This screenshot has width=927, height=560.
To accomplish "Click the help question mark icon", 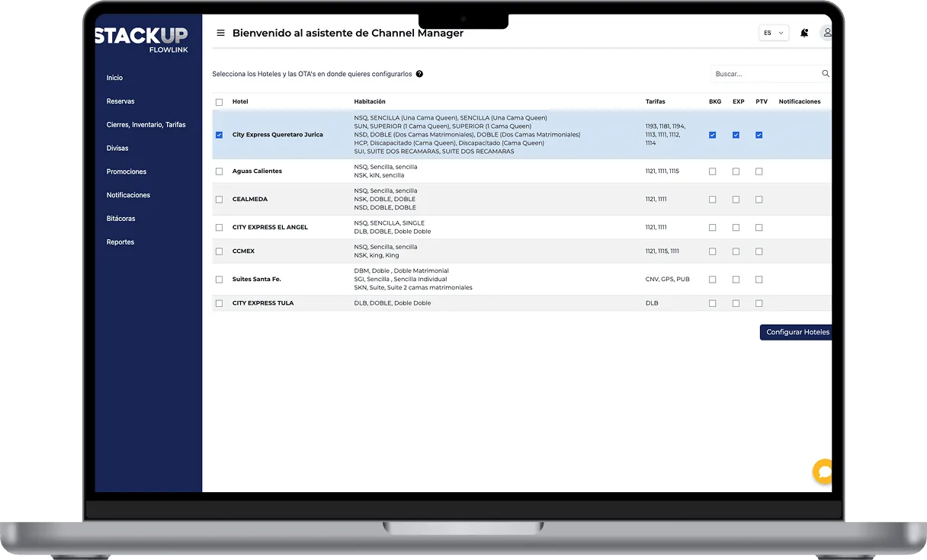I will 419,74.
